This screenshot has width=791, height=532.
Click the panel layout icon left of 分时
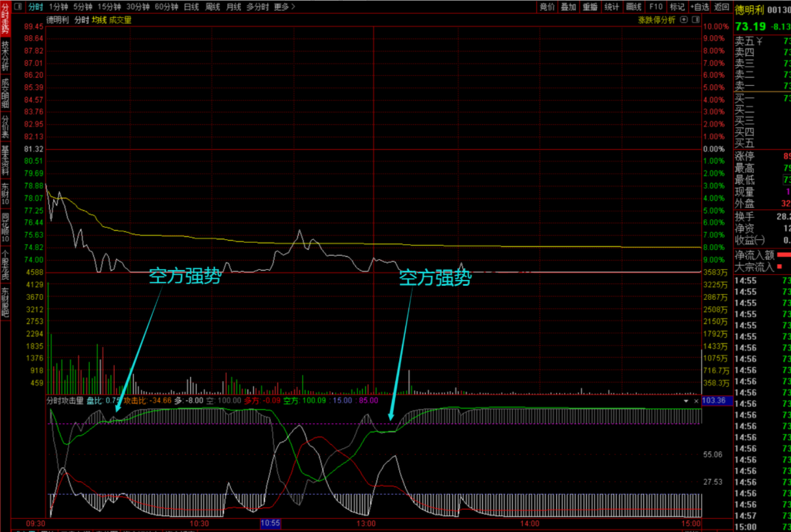click(x=17, y=7)
